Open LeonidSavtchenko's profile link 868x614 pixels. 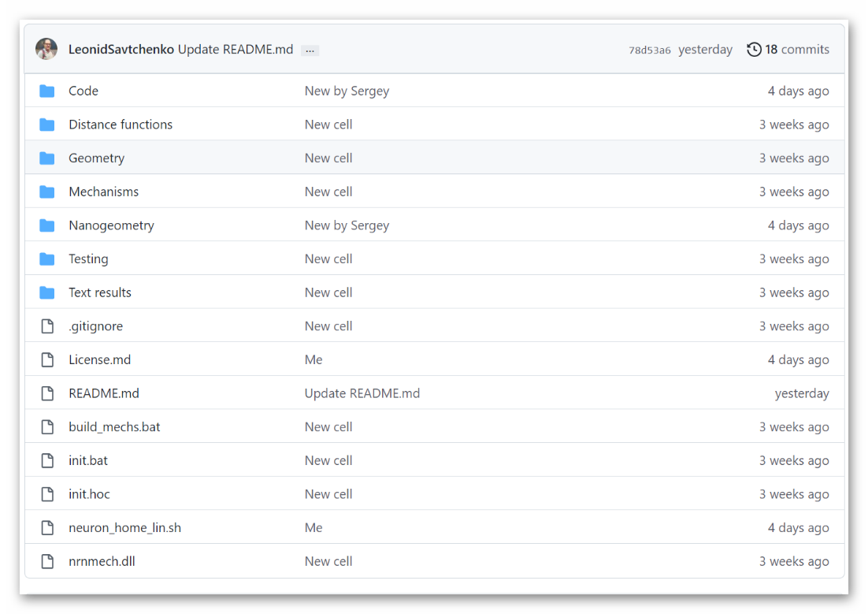click(x=121, y=50)
